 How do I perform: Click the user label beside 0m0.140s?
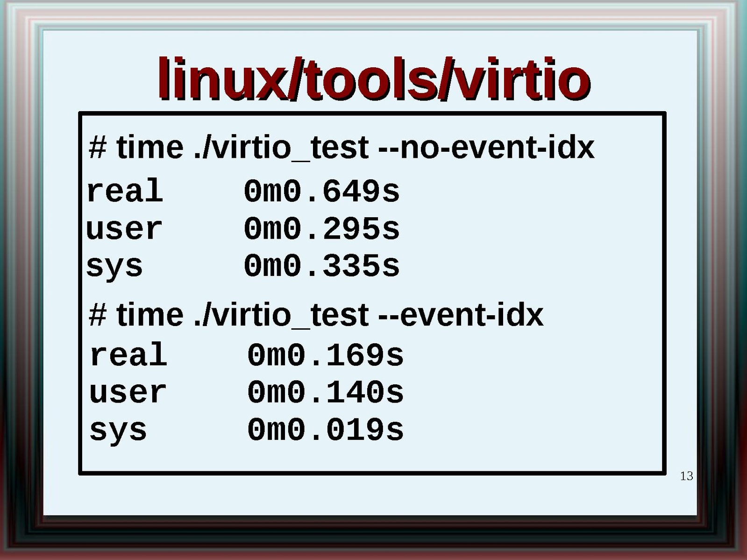(x=128, y=392)
